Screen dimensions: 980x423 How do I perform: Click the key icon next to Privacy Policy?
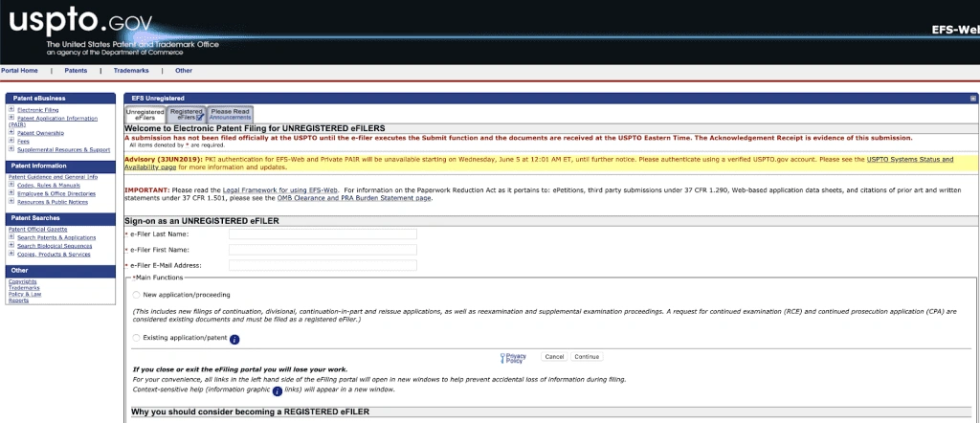coord(501,358)
